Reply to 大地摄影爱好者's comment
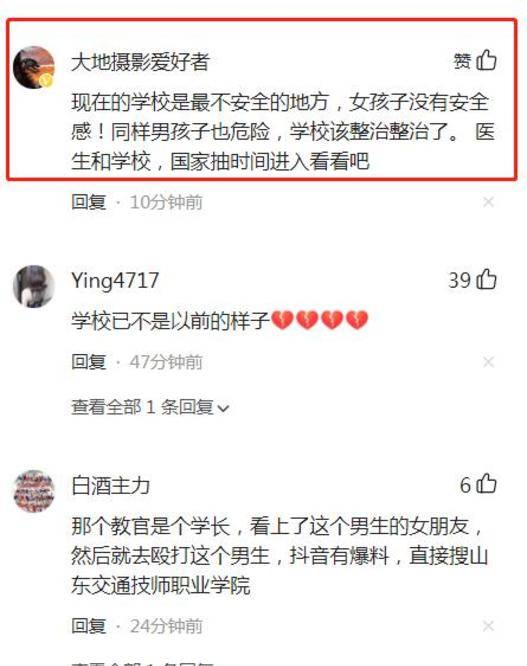This screenshot has width=527, height=666. (x=89, y=202)
